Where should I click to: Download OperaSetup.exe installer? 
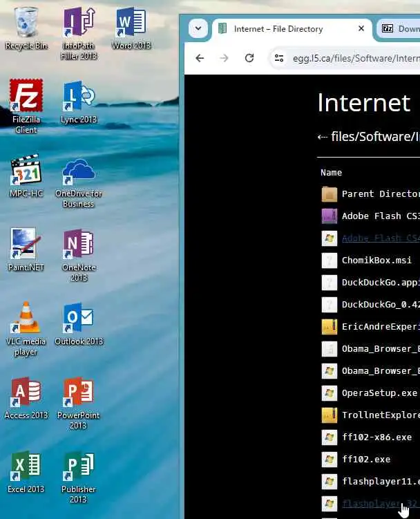pos(379,393)
